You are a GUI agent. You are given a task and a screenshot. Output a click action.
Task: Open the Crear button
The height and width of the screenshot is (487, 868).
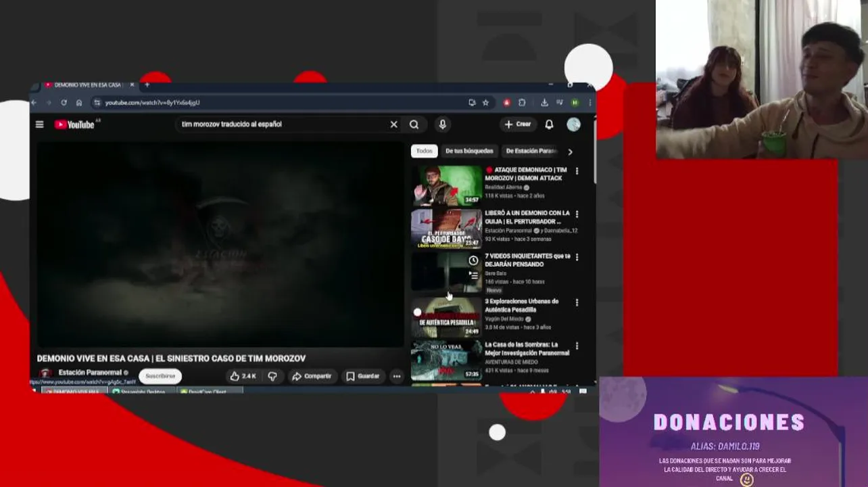[x=518, y=124]
